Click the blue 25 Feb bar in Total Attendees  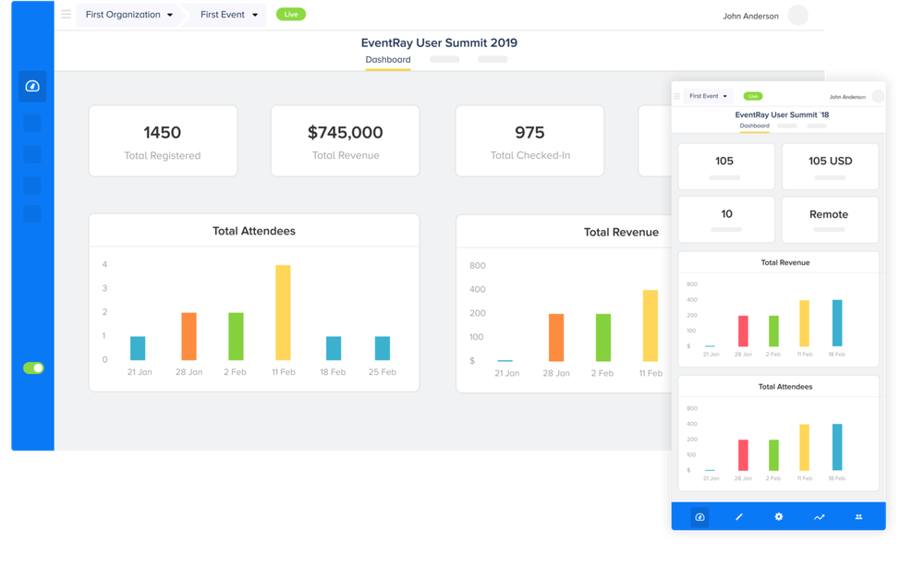pyautogui.click(x=383, y=348)
